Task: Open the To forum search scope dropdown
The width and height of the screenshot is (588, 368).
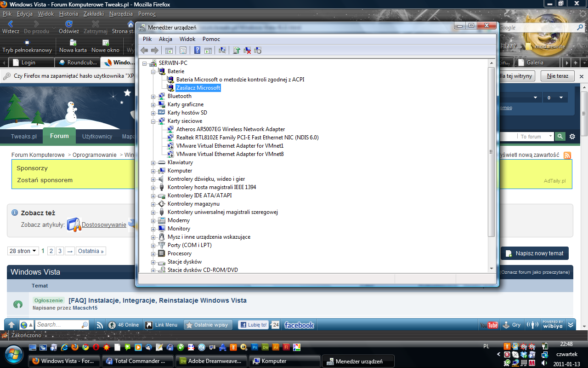Action: pos(536,137)
